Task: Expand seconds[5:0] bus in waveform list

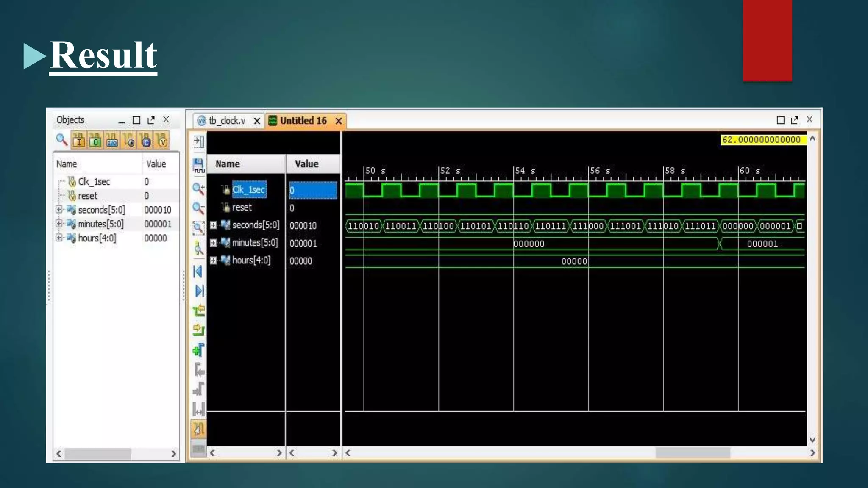Action: point(213,225)
